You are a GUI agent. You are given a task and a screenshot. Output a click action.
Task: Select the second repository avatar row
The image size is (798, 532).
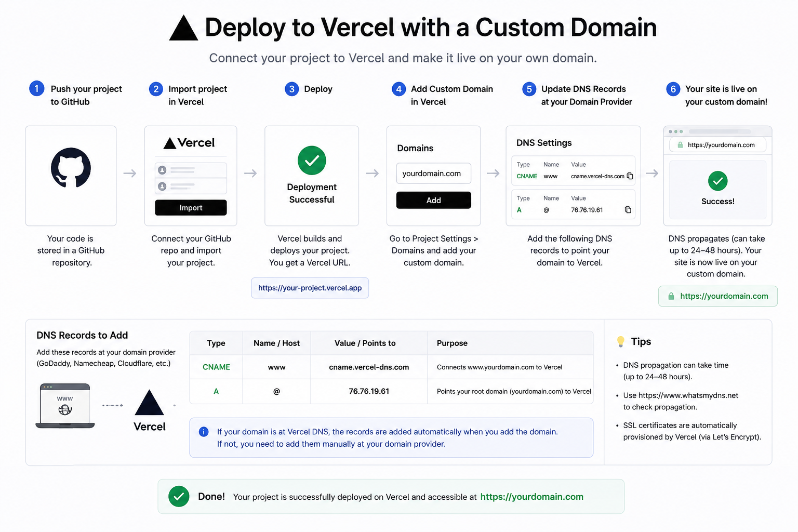point(191,186)
